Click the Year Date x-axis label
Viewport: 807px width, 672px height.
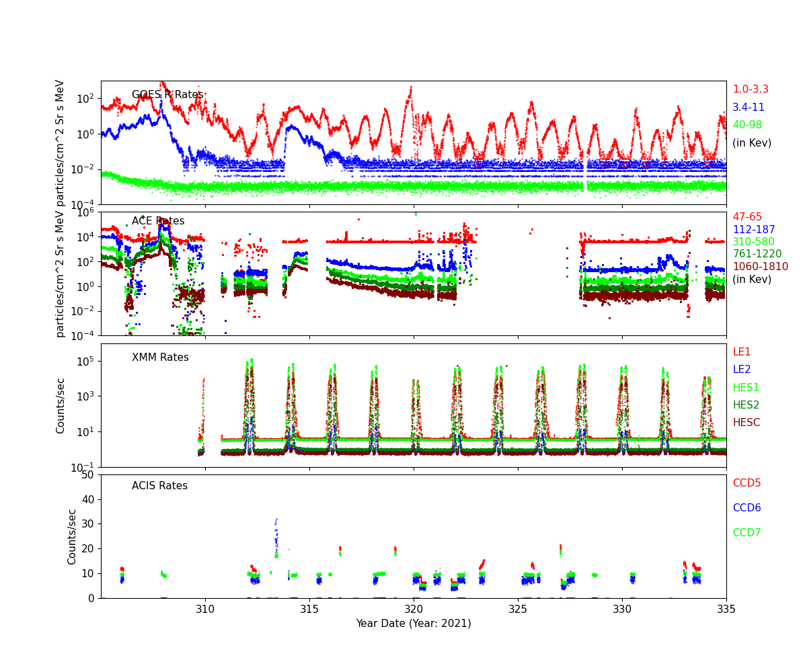pyautogui.click(x=413, y=624)
